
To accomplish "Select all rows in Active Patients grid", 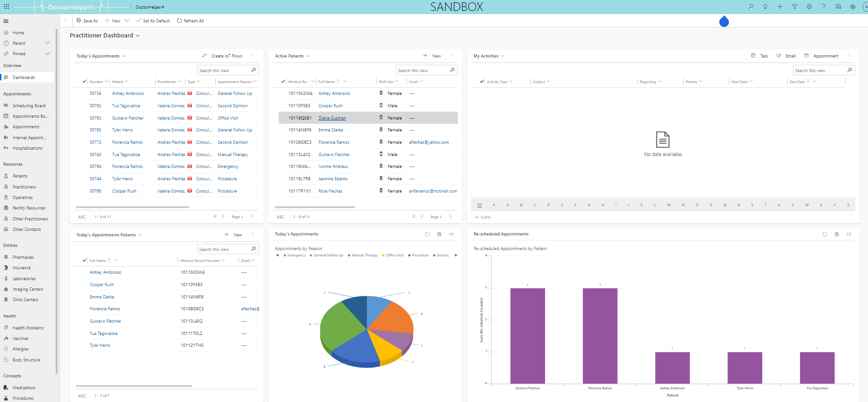I will click(283, 82).
